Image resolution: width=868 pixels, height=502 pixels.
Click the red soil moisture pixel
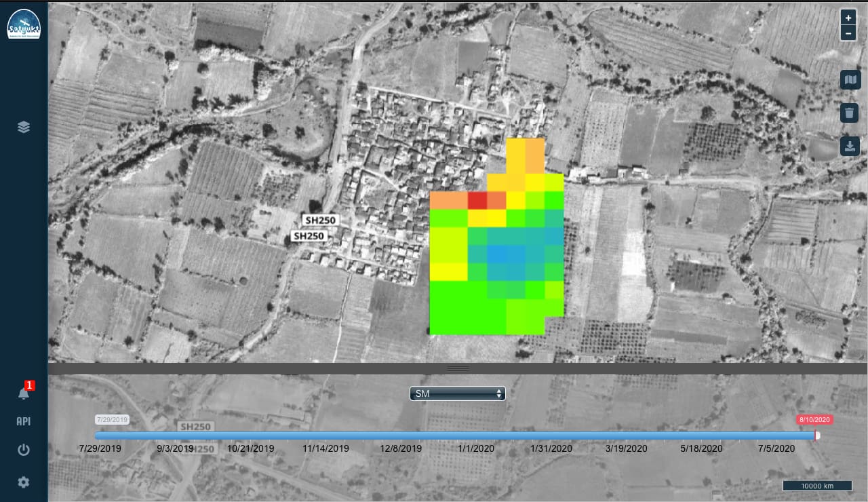coord(477,200)
